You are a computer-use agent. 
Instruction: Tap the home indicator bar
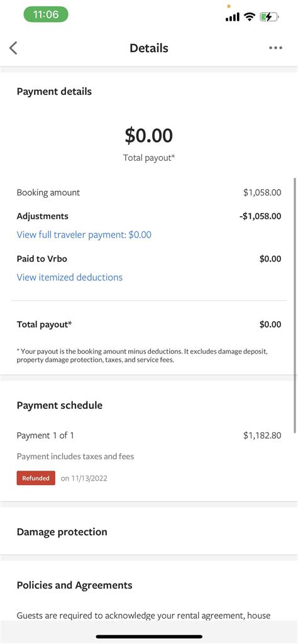click(149, 636)
